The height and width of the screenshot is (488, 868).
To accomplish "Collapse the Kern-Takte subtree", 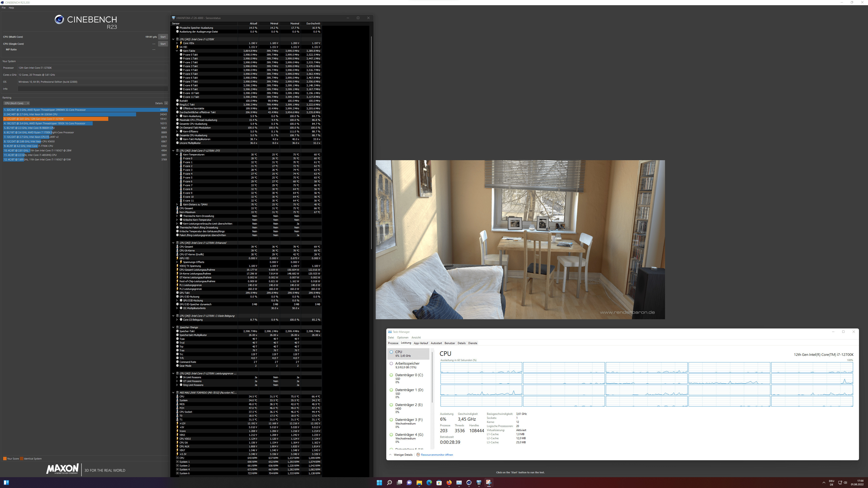I will [177, 51].
